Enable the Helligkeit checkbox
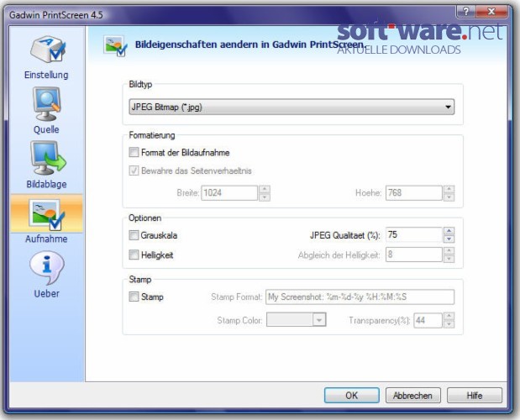Image resolution: width=520 pixels, height=420 pixels. pyautogui.click(x=134, y=255)
